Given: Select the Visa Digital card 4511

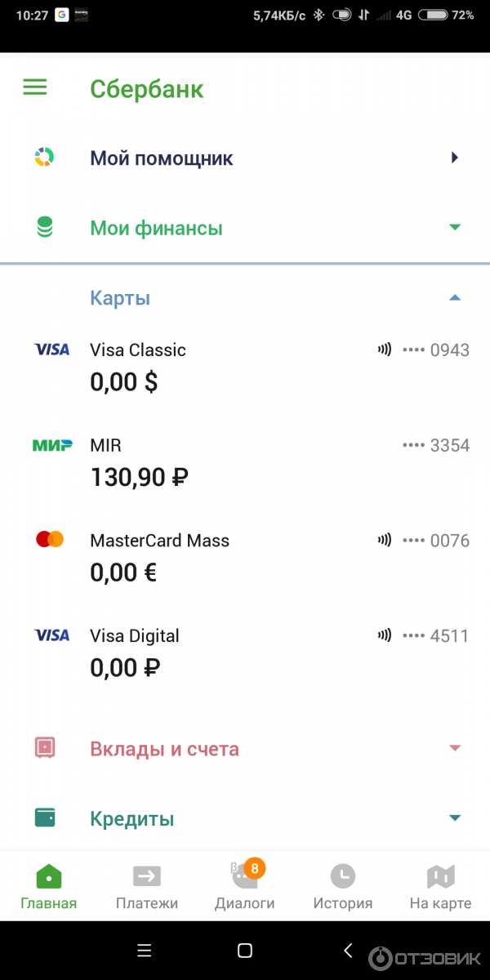Looking at the screenshot, I should (x=245, y=652).
